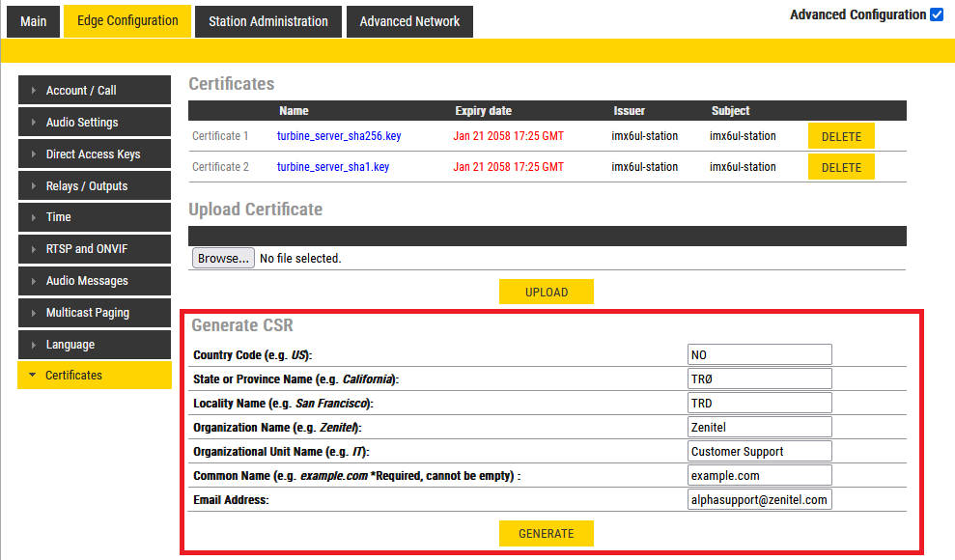Open the Advanced Network tab
This screenshot has width=955, height=560.
[409, 21]
